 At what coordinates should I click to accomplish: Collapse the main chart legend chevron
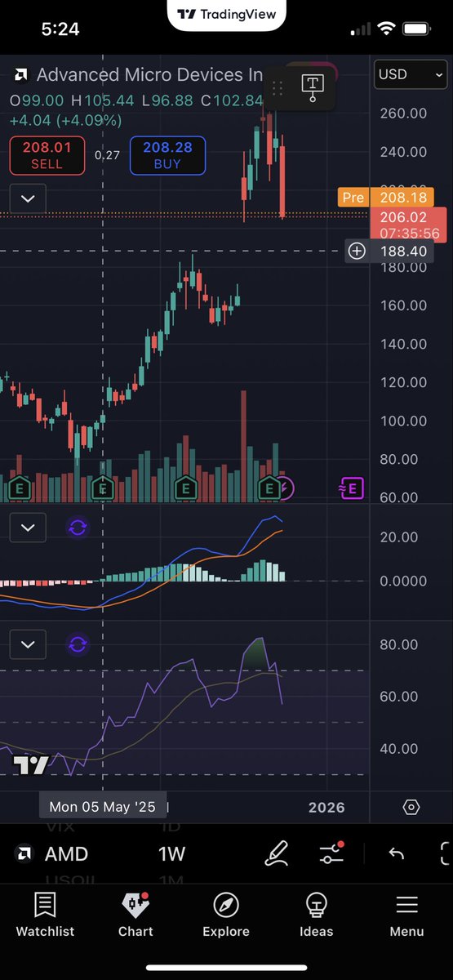[28, 198]
